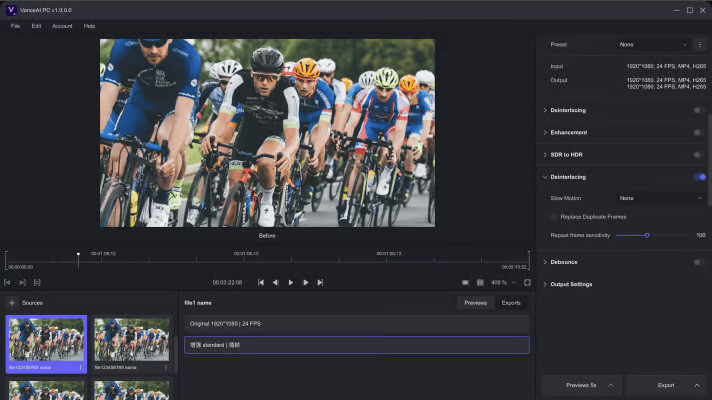
Task: Expand the Output Settings section
Action: (x=571, y=284)
